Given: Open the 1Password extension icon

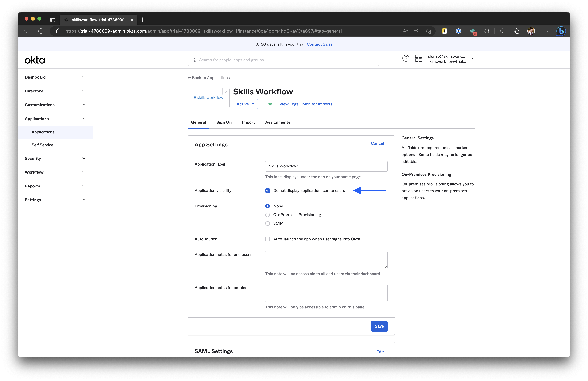Looking at the screenshot, I should [459, 31].
